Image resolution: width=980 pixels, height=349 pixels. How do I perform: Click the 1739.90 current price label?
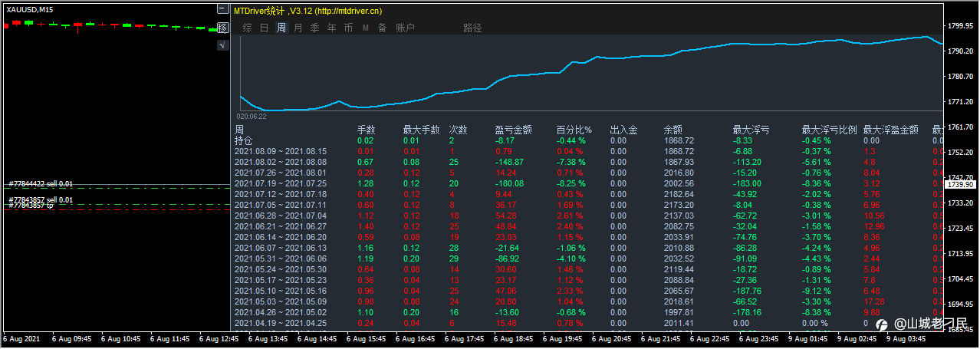coord(961,185)
